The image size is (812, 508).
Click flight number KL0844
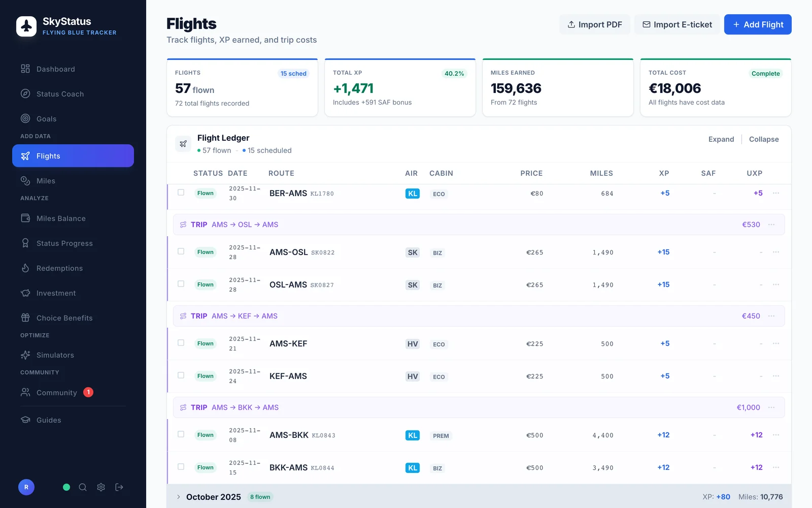click(x=322, y=468)
